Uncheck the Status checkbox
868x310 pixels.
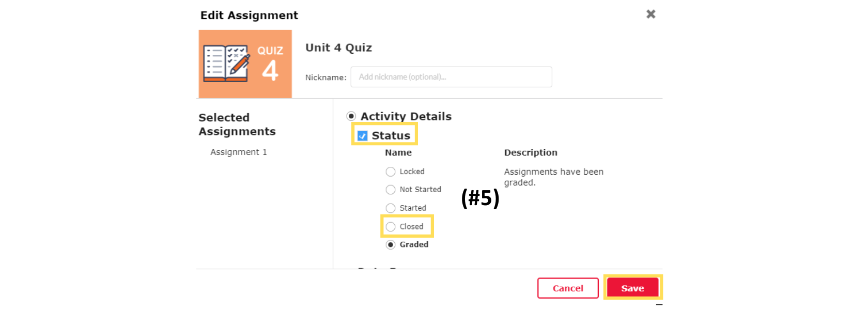363,136
